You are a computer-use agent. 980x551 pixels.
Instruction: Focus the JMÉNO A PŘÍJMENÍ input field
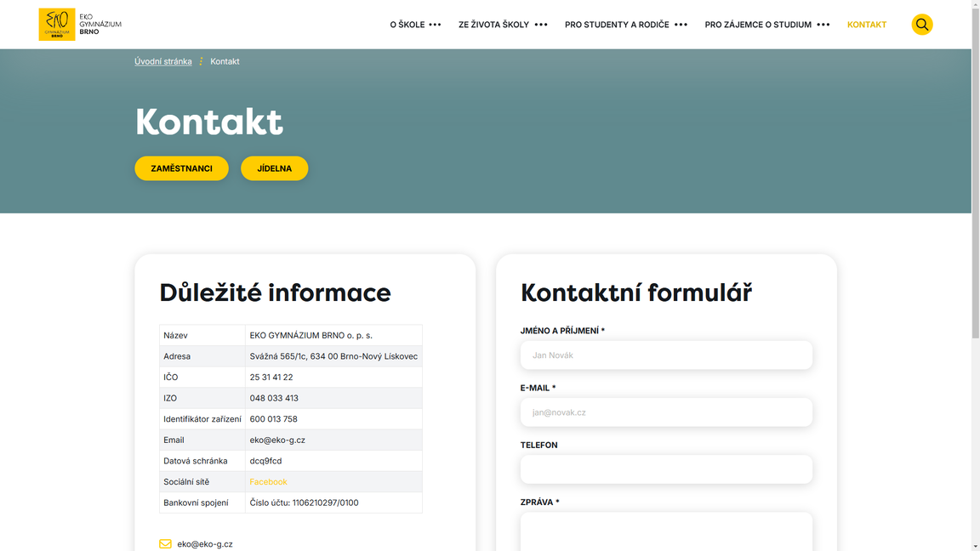(666, 355)
